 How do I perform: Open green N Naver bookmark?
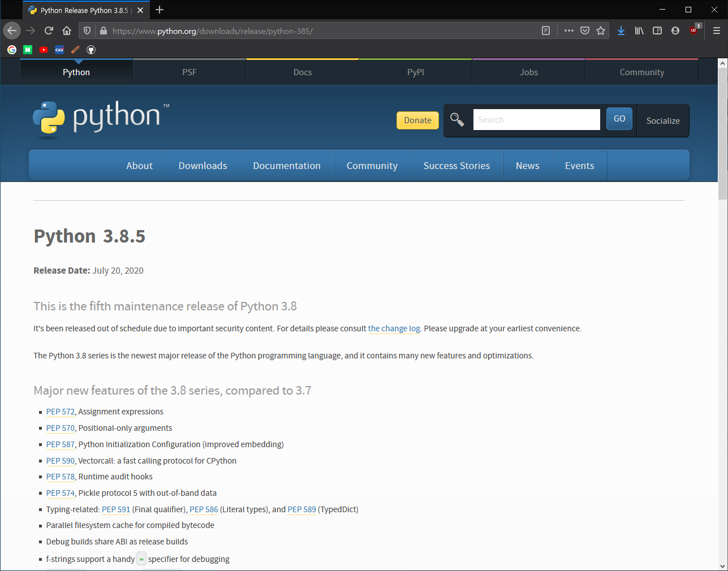tap(28, 50)
